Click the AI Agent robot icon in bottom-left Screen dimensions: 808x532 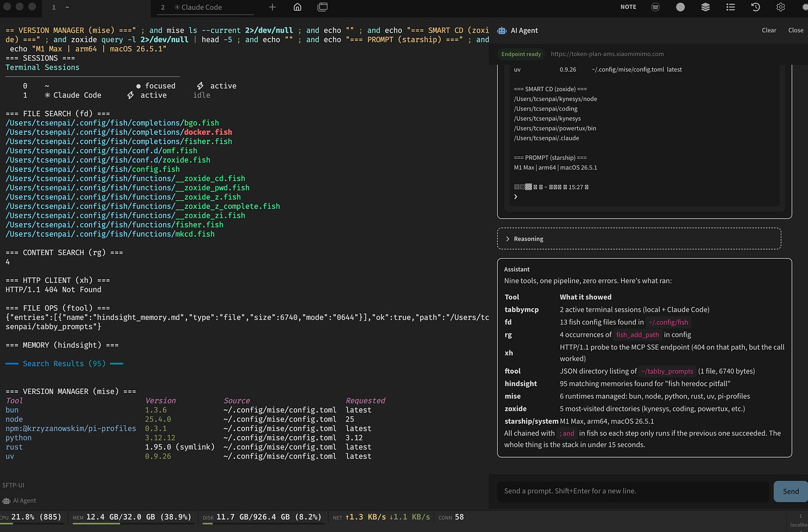(x=6, y=501)
